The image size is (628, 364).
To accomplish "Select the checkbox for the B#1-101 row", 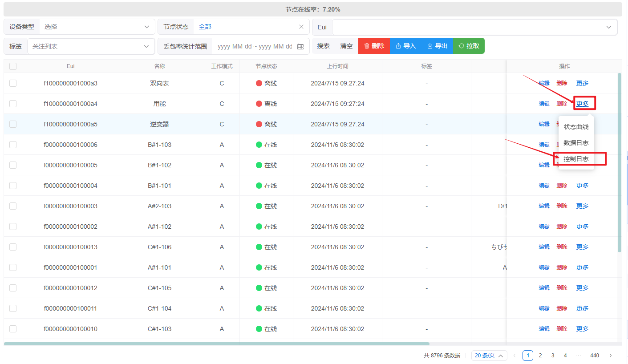I will tap(13, 186).
